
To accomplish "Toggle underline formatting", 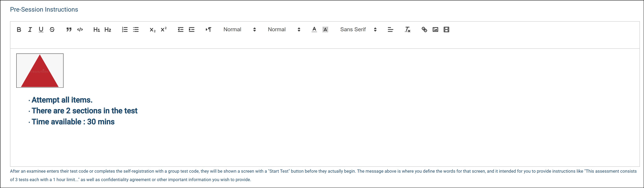I will (41, 29).
